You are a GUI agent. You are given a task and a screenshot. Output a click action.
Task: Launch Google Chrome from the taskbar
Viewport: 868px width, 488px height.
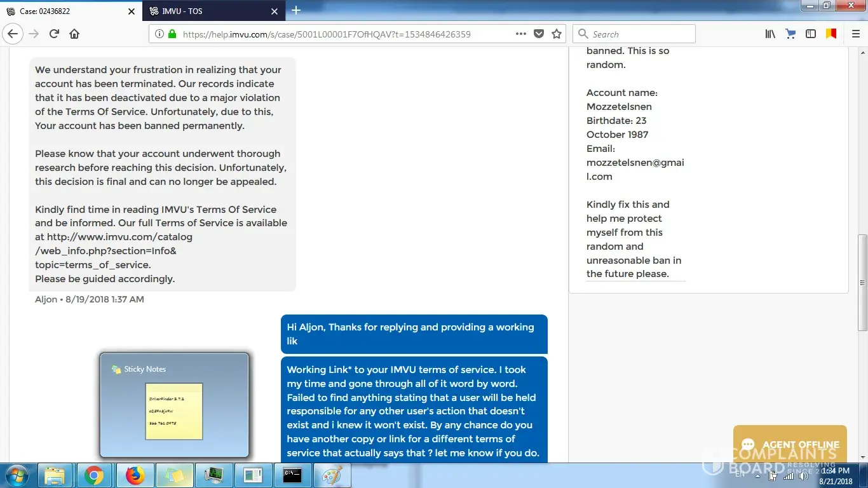pyautogui.click(x=94, y=475)
